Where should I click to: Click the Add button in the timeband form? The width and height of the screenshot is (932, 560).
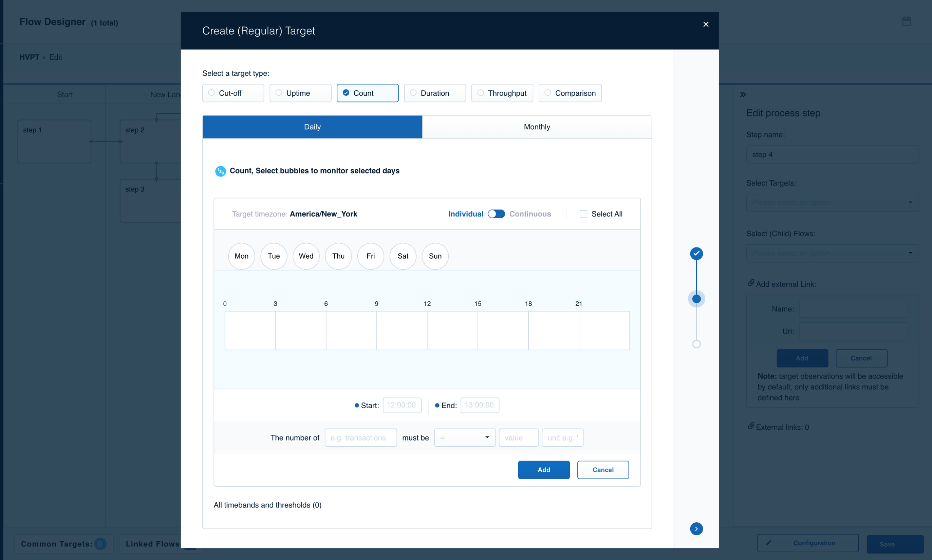coord(543,469)
